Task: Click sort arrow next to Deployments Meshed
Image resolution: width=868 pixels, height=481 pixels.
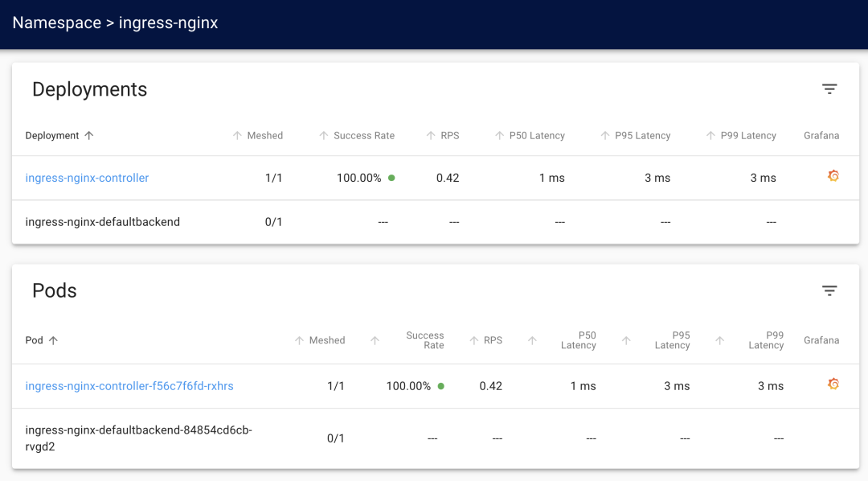Action: point(237,136)
